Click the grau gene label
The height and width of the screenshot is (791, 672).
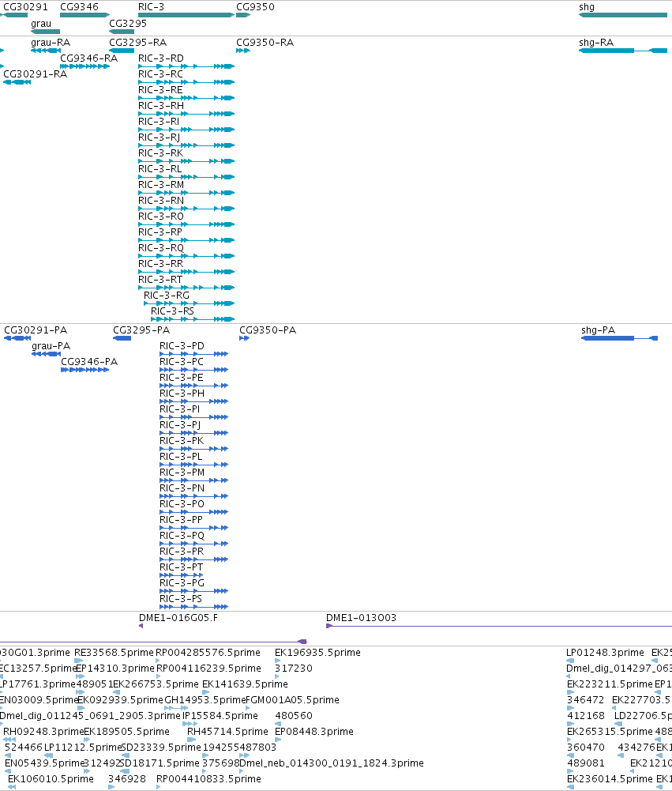[41, 24]
